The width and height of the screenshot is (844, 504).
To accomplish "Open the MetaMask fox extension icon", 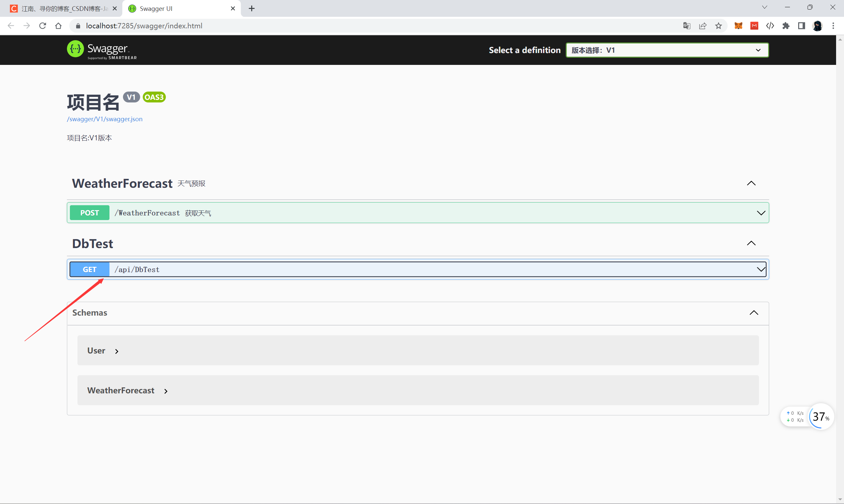I will (738, 26).
